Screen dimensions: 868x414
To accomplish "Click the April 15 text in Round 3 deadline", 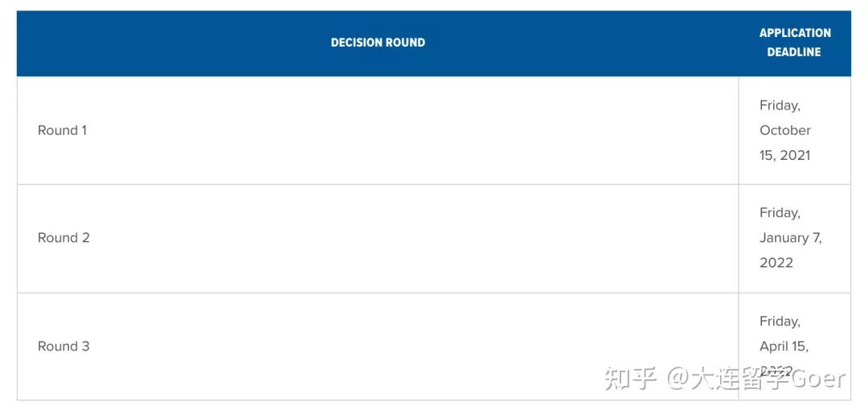I will point(784,347).
